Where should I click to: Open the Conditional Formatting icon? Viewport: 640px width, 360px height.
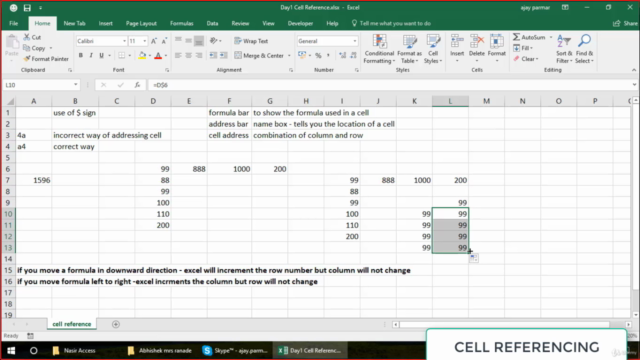coord(379,42)
